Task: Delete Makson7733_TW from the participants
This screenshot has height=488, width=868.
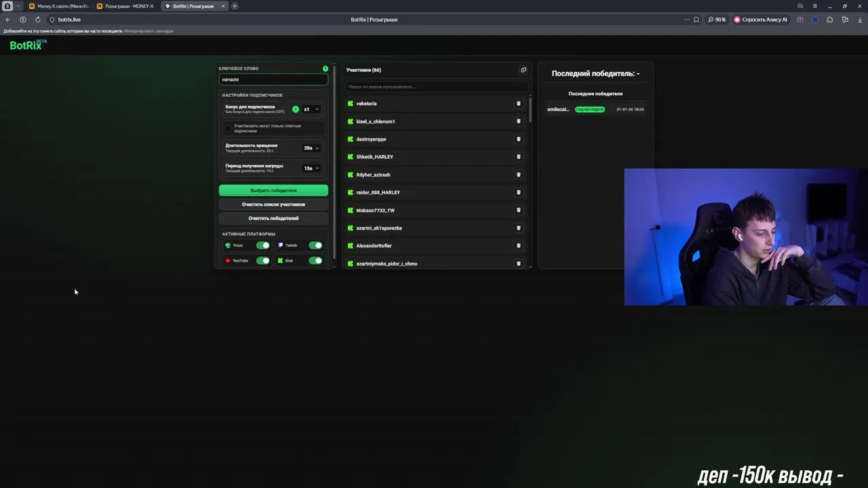Action: tap(519, 210)
